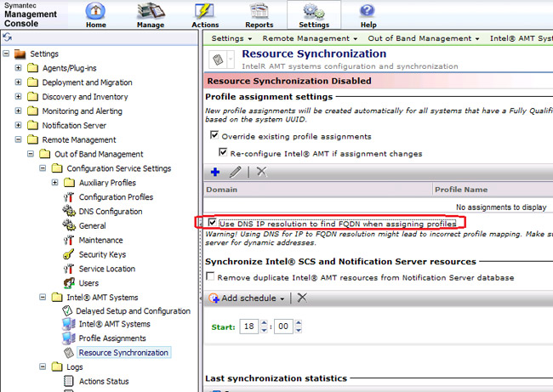Click the blue plus add assignment icon
This screenshot has width=553, height=392.
(215, 172)
